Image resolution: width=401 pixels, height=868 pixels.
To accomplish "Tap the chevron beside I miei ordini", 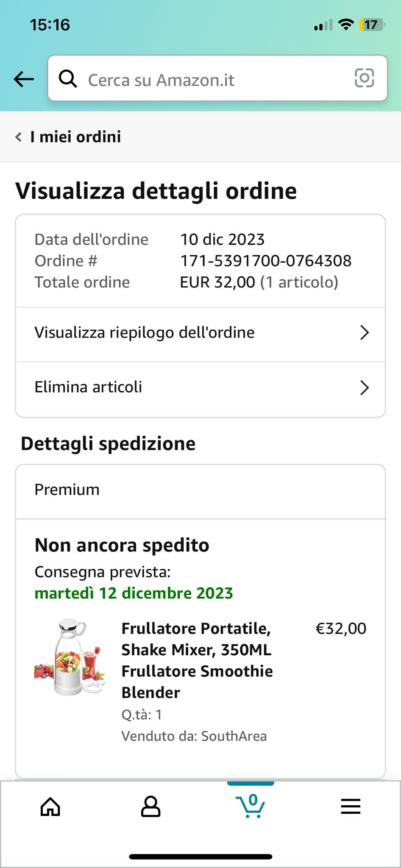I will (x=18, y=137).
